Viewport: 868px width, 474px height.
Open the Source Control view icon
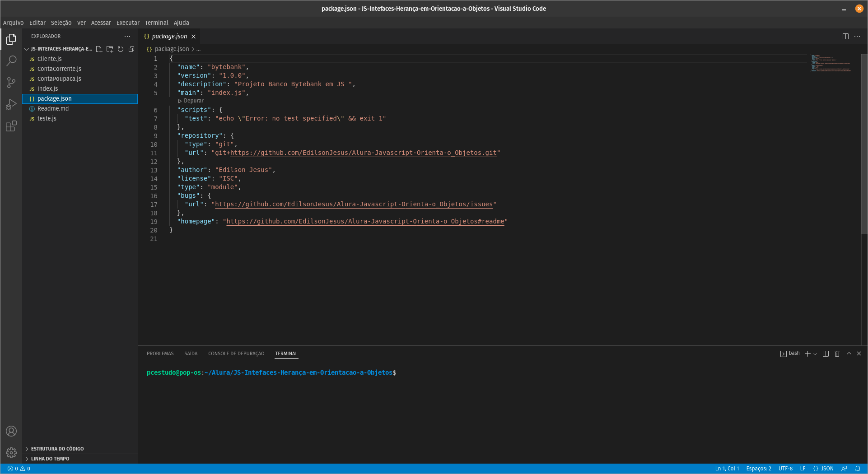pos(11,83)
